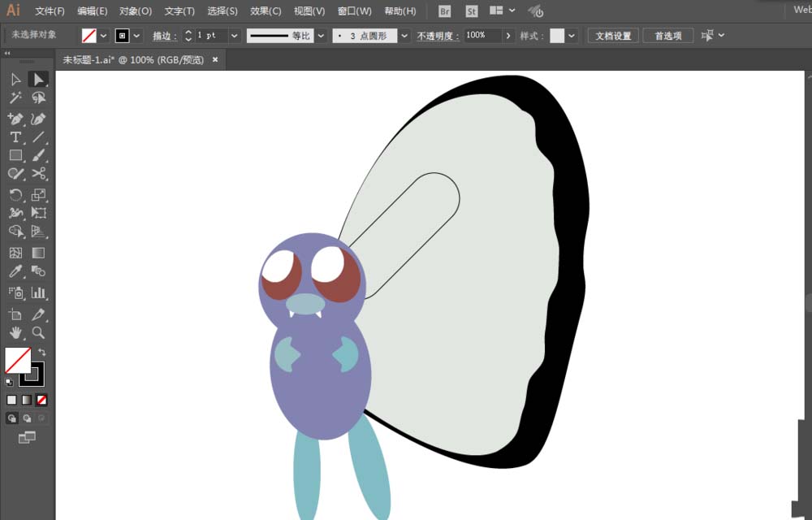
Task: Select the Magic Wand tool
Action: (x=15, y=97)
